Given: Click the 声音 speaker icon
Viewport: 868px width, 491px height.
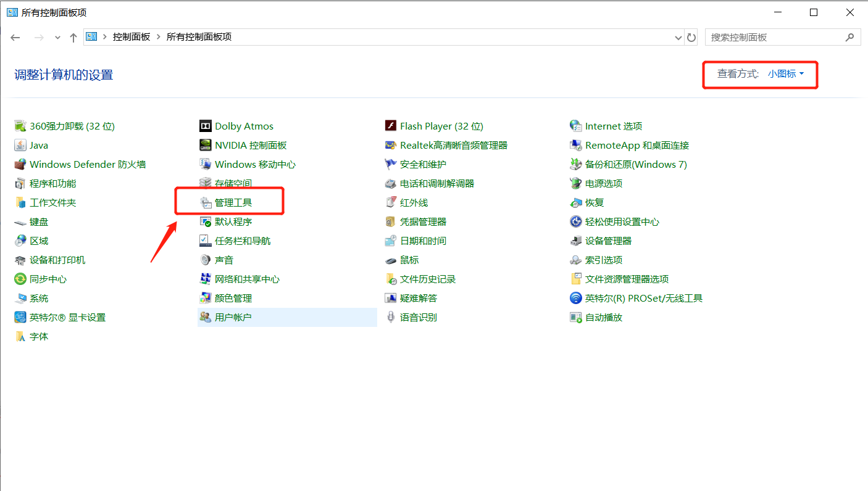Looking at the screenshot, I should tap(206, 260).
